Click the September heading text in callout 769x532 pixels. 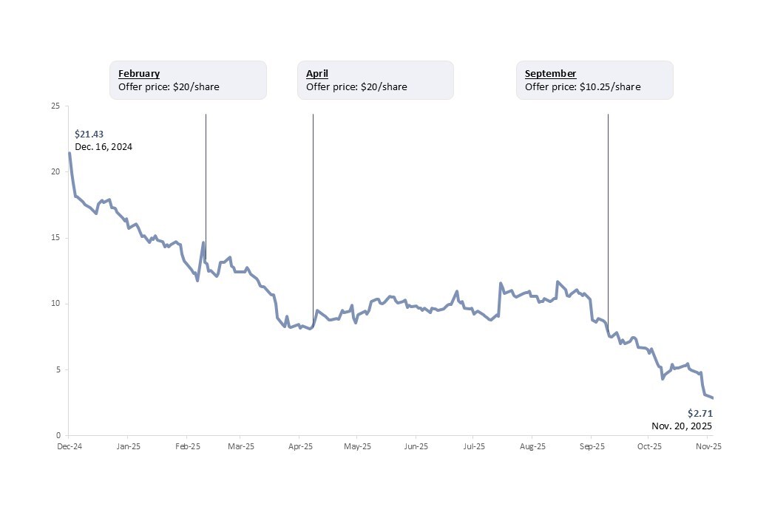[550, 74]
